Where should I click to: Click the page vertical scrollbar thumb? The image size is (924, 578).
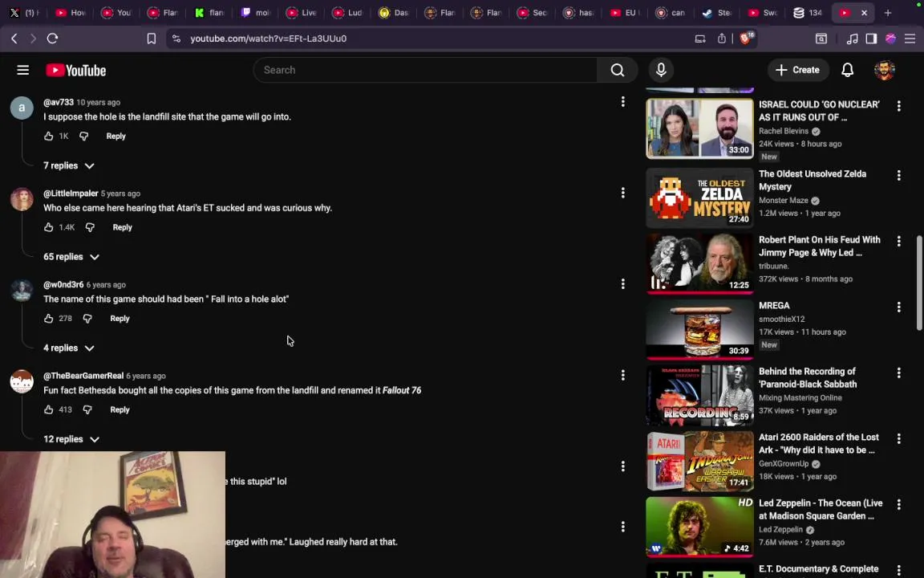(x=919, y=283)
